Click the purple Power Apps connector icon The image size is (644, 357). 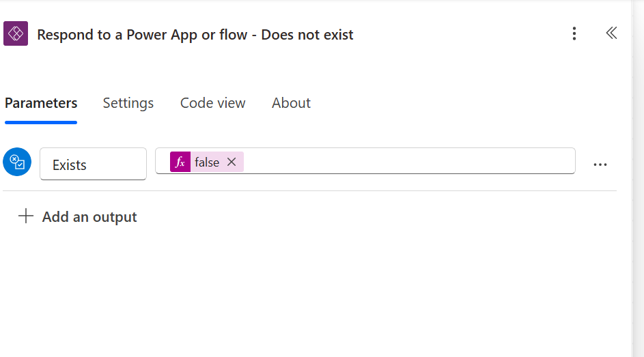click(x=16, y=33)
